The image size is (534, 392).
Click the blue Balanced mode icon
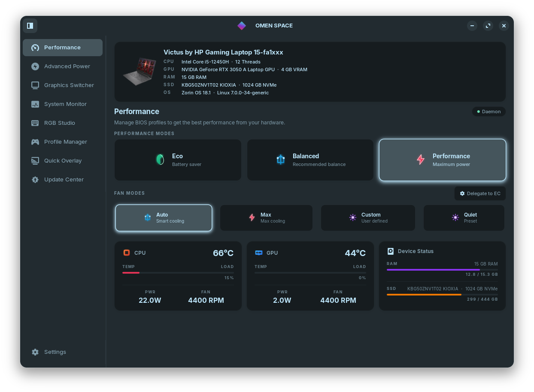281,160
